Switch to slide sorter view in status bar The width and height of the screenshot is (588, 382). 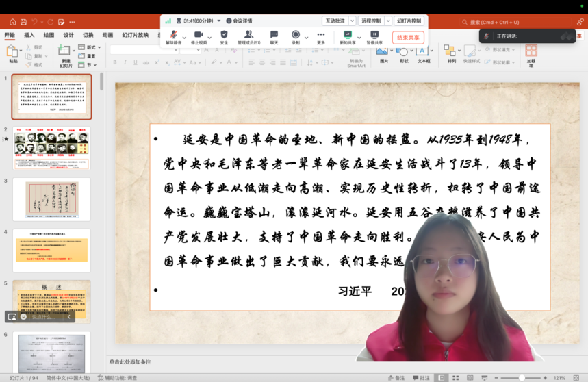pyautogui.click(x=455, y=378)
